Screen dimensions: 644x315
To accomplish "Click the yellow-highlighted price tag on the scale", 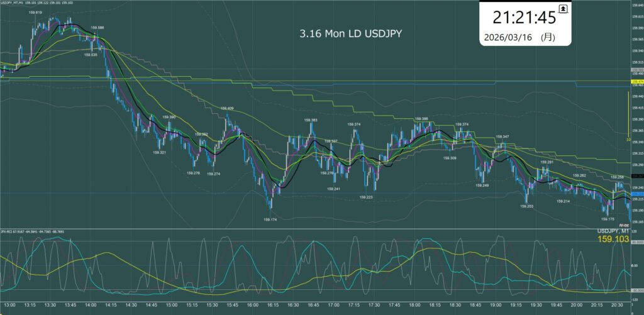I will [638, 82].
